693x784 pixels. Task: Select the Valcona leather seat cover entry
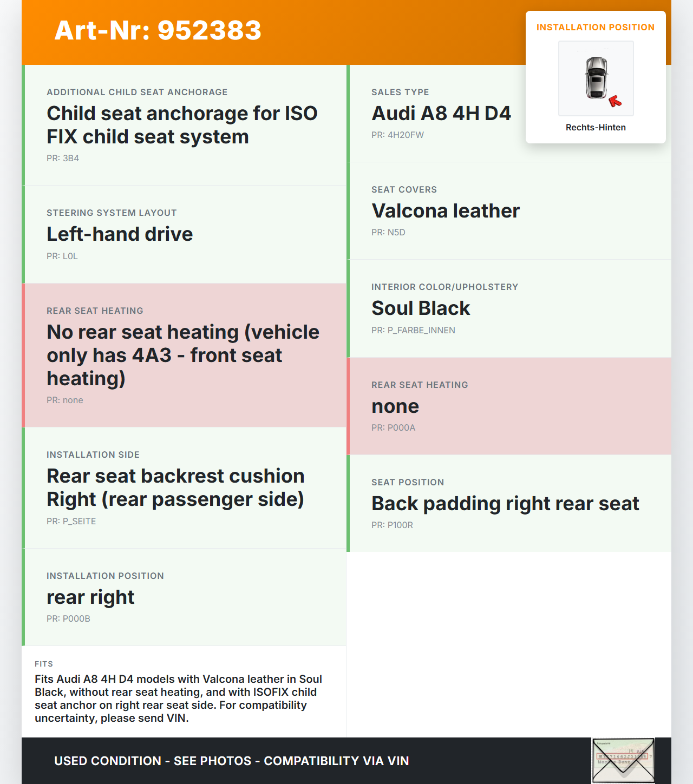click(x=445, y=211)
